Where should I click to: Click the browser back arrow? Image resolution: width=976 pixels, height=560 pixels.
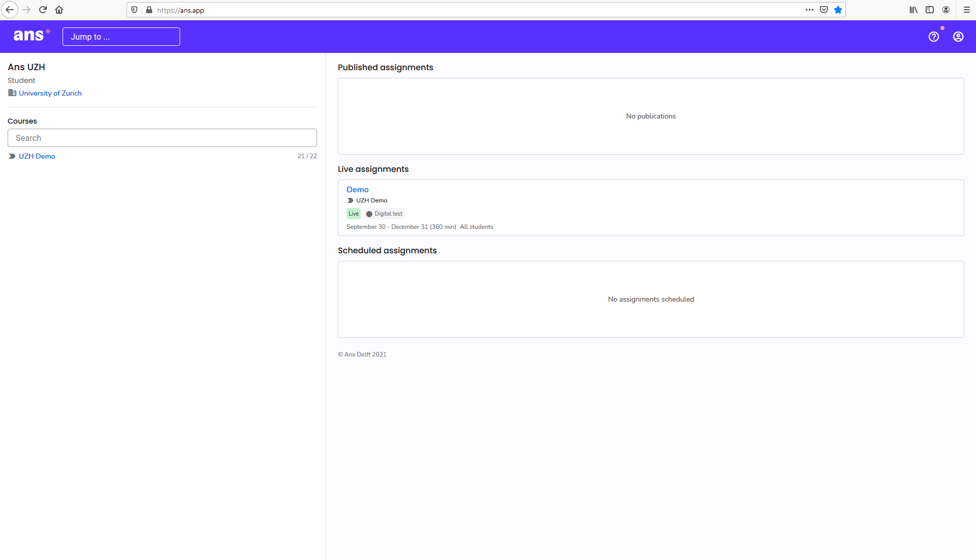(10, 10)
